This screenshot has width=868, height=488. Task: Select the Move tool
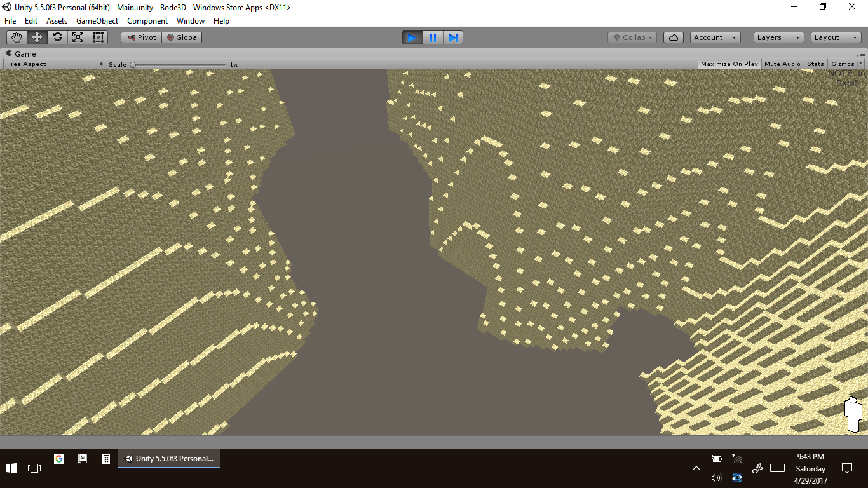(37, 37)
